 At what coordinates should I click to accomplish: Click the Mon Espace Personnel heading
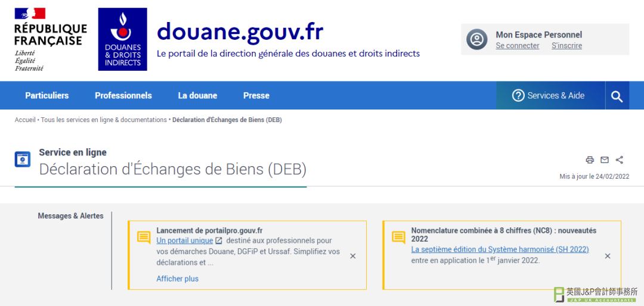coord(539,35)
